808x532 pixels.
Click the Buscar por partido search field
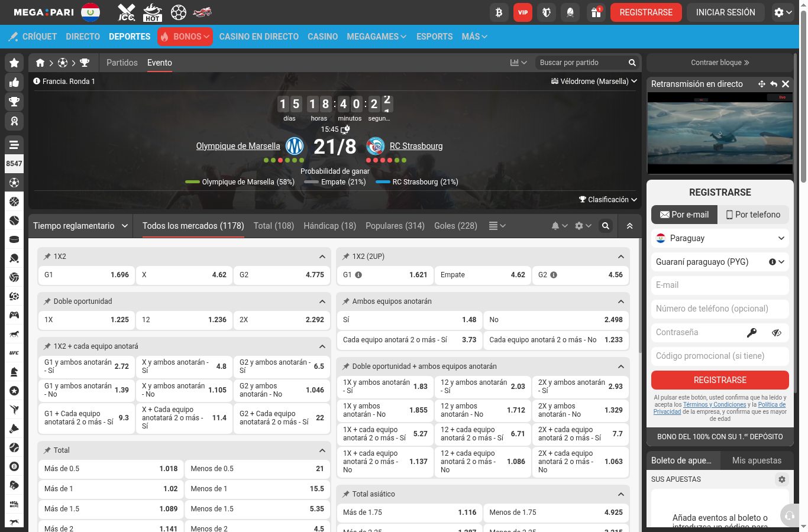[581, 63]
